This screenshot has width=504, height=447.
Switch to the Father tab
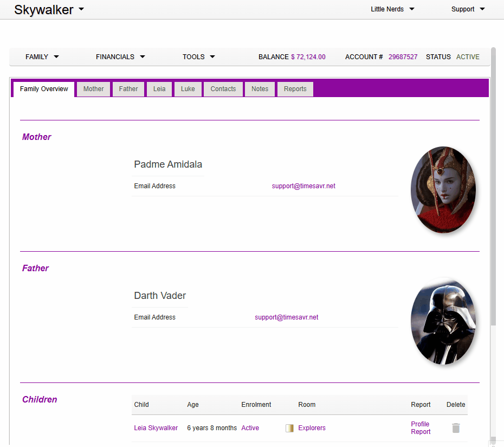point(128,89)
